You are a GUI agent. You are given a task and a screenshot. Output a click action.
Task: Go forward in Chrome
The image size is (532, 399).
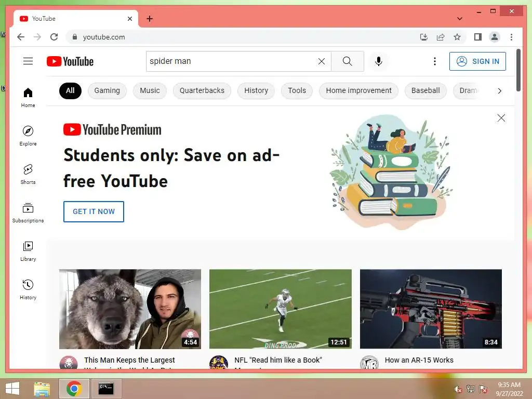coord(37,37)
